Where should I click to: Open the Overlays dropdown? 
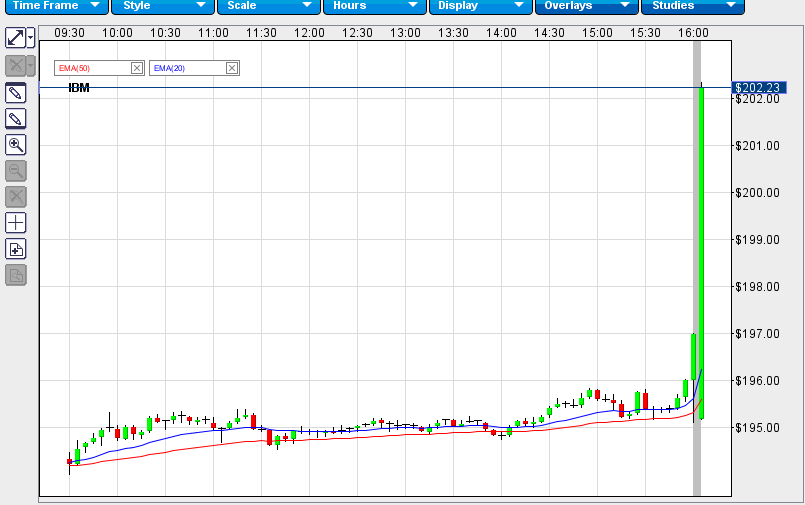(587, 6)
